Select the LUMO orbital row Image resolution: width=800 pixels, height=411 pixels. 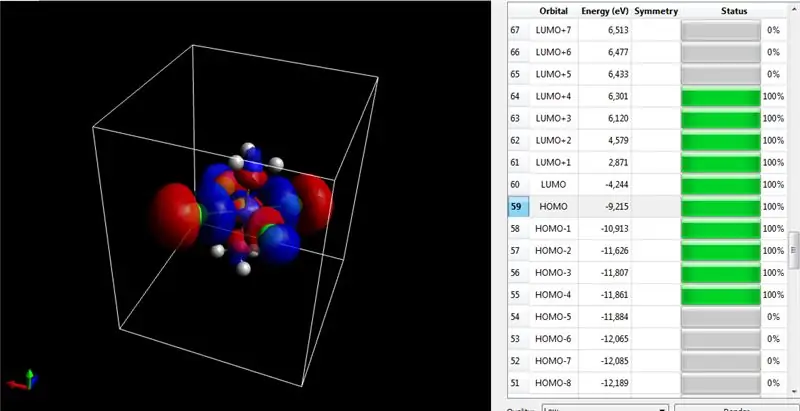tap(647, 184)
